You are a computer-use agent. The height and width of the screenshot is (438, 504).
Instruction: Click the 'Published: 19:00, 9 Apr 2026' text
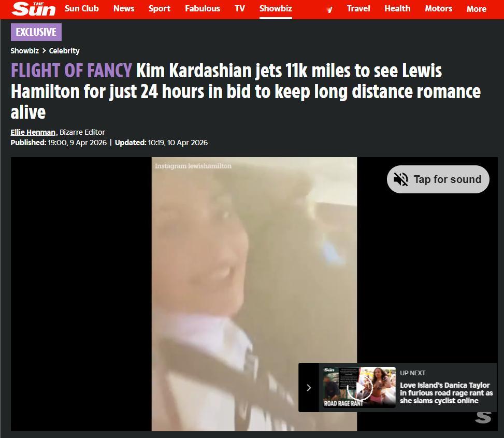click(x=59, y=143)
